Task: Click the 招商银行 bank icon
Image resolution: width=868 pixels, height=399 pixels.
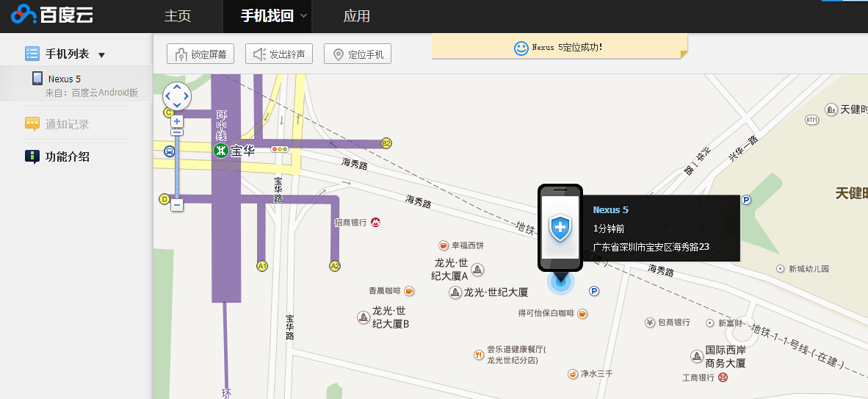Action: coord(376,222)
